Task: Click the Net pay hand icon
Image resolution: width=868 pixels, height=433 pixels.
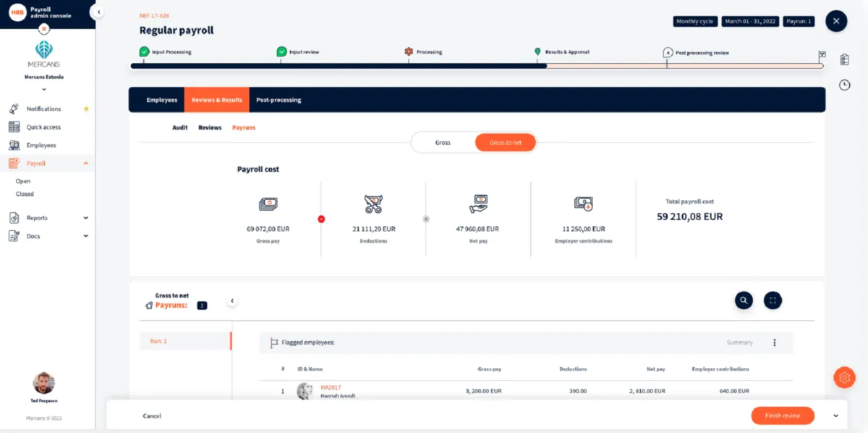Action: (x=478, y=204)
